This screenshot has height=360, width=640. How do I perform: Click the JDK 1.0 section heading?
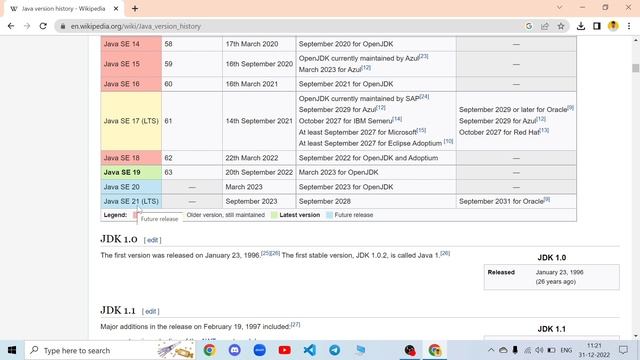[x=119, y=239]
